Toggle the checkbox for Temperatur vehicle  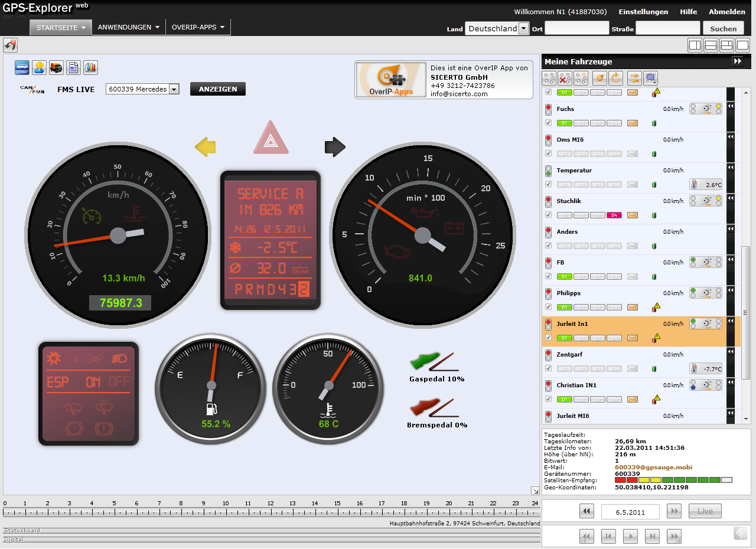tap(549, 184)
